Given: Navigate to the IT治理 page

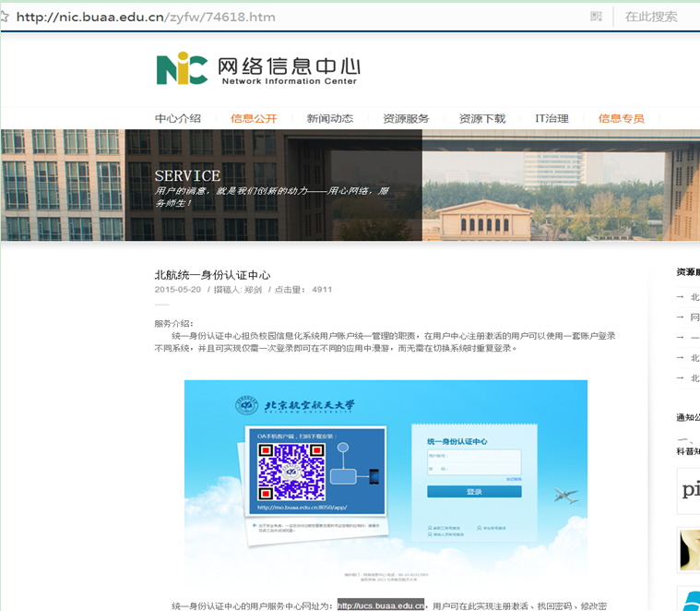Looking at the screenshot, I should point(552,118).
